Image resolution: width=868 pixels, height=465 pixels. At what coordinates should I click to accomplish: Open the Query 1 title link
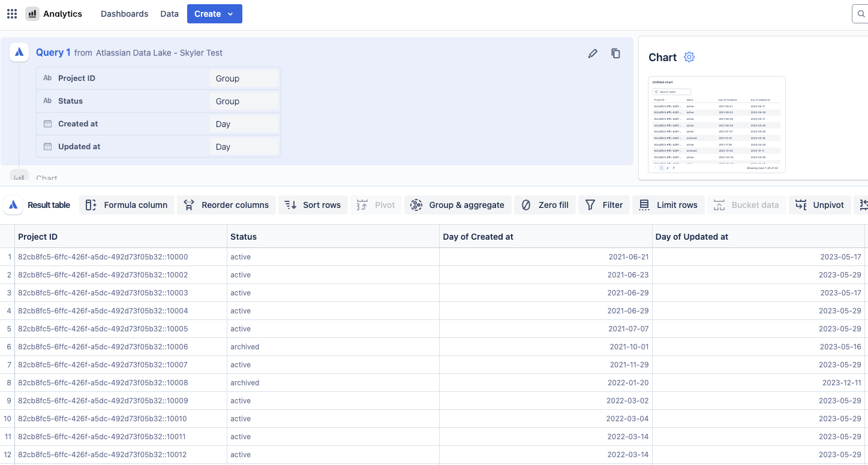(53, 53)
